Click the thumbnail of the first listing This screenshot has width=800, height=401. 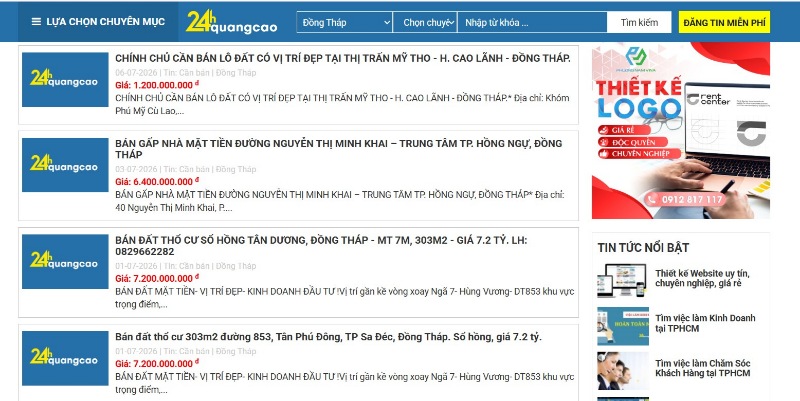65,80
